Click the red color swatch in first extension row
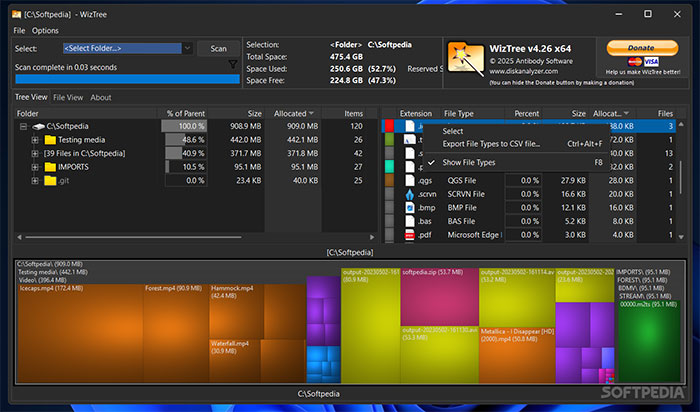 coord(389,126)
